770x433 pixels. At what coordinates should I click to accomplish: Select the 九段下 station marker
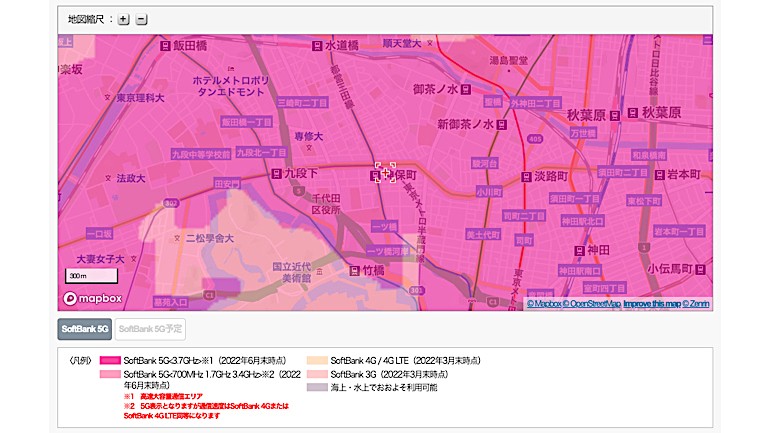click(x=277, y=174)
